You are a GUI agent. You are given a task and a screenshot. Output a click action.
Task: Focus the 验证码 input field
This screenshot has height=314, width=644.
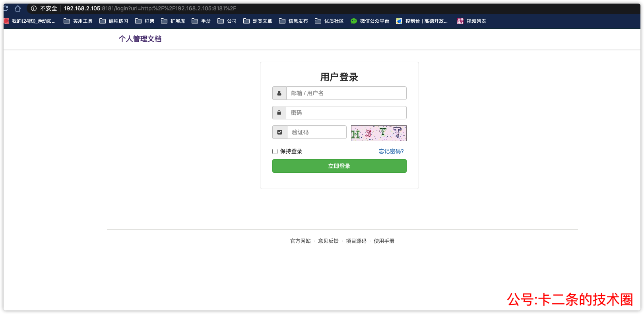point(317,132)
